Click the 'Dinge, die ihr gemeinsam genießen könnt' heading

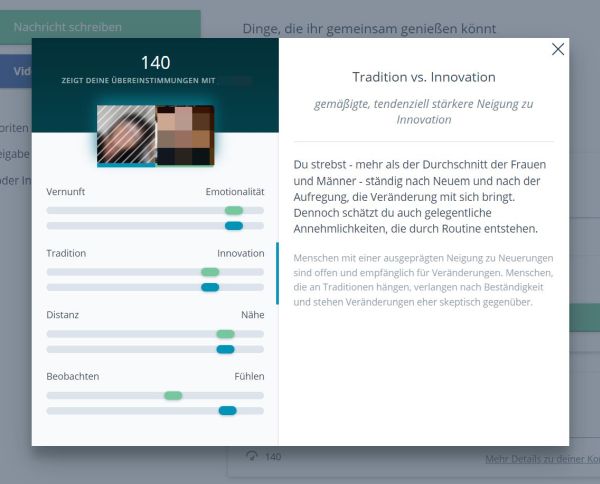click(x=369, y=29)
